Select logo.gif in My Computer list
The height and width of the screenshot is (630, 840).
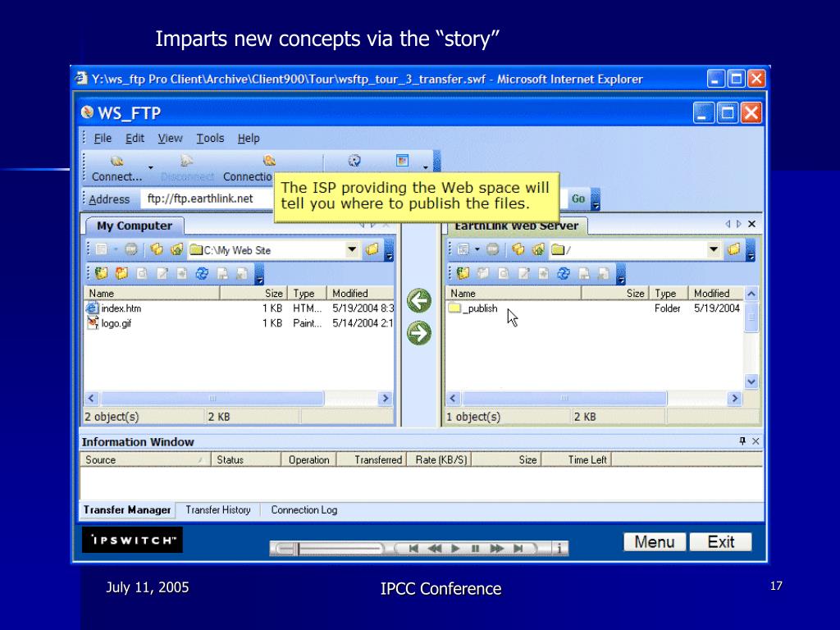tap(116, 323)
